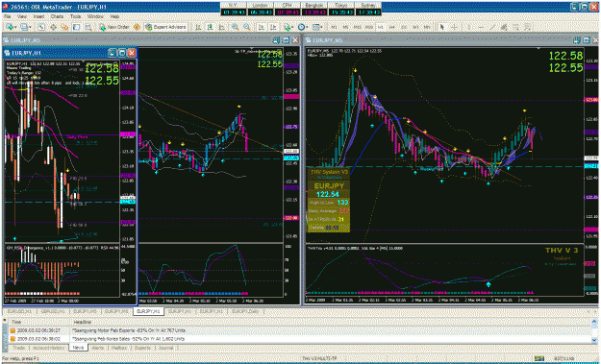Open the profiles dropdown icon
Screen dimensions: 601x364
click(x=26, y=27)
